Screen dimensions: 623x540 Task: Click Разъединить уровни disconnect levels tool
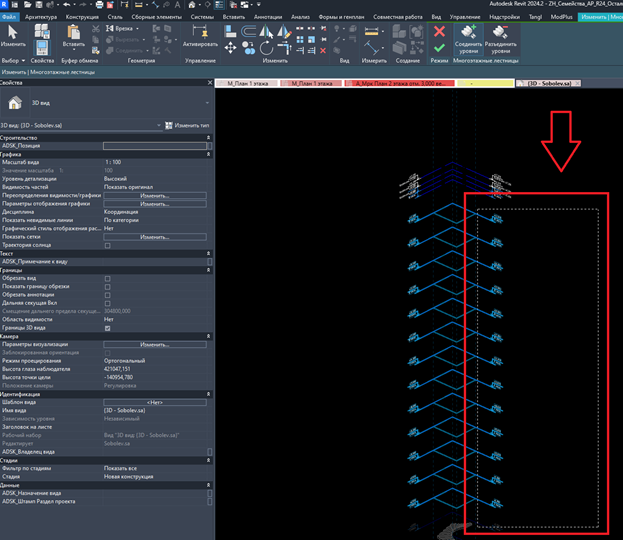click(501, 39)
